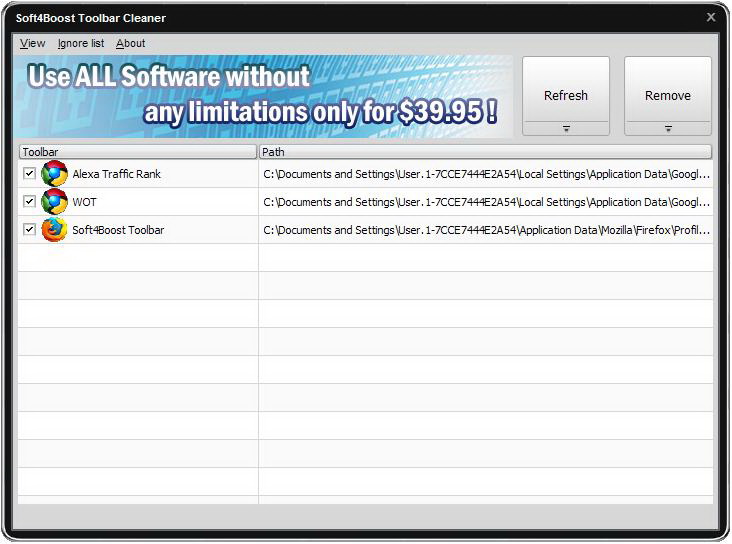Sort by the Toolbar column header

coord(138,152)
